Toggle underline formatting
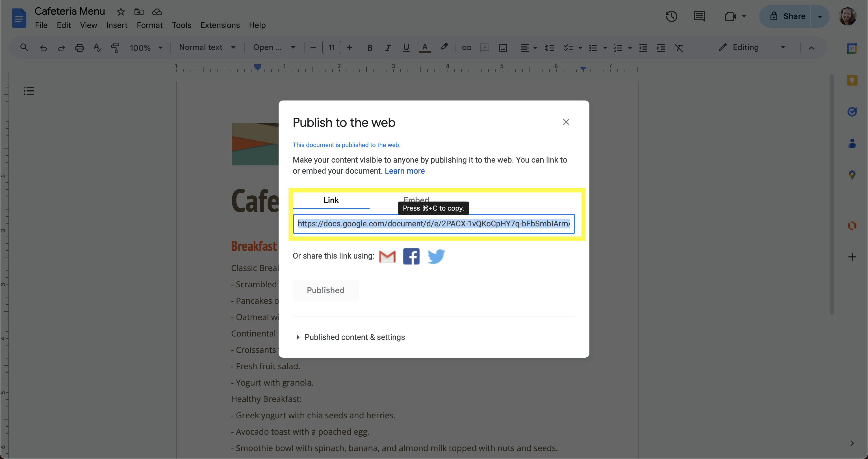Screen dimensions: 868x459 406,48
